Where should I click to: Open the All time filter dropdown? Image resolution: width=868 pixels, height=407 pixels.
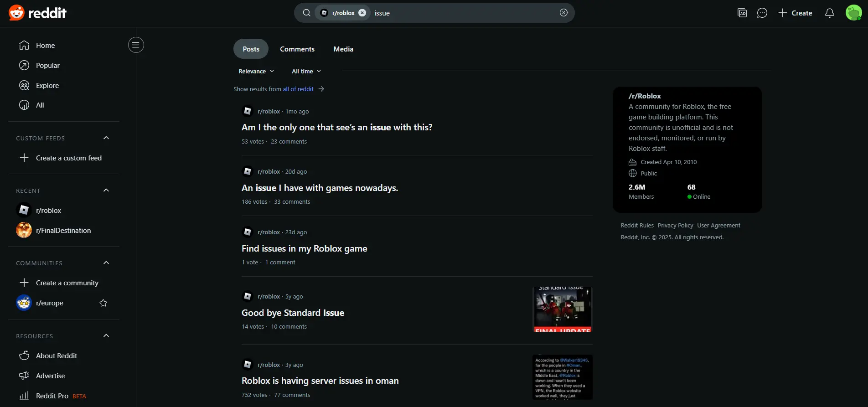[306, 71]
